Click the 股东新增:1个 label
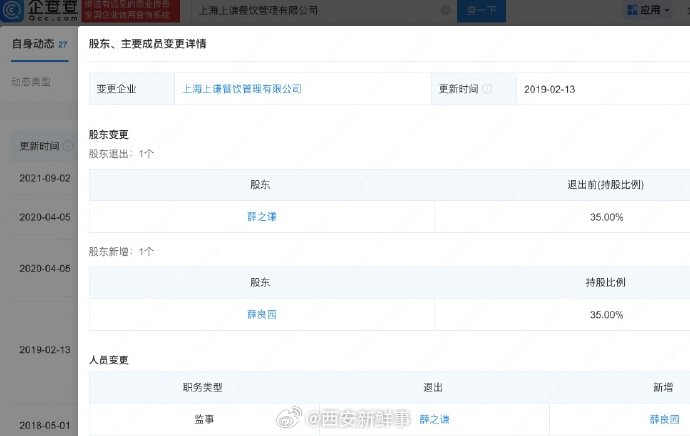This screenshot has width=690, height=436. point(121,251)
